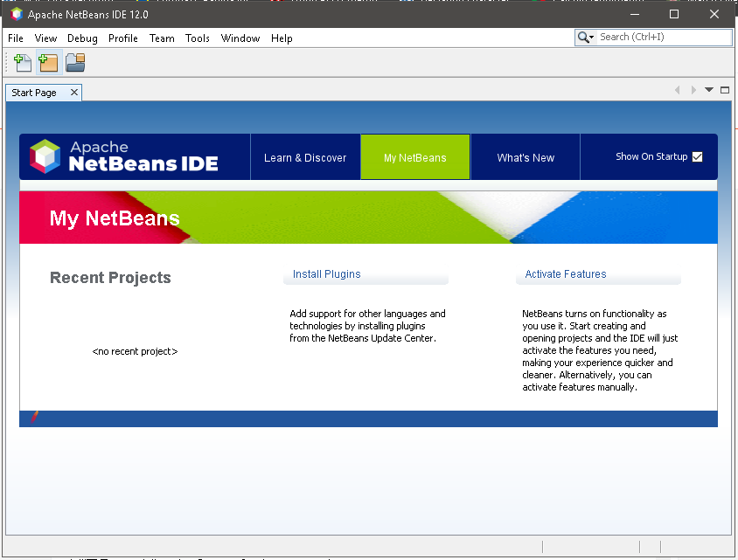Focus the Search (Ctrl+I) field
Viewport: 738px width, 560px height.
[x=664, y=38]
